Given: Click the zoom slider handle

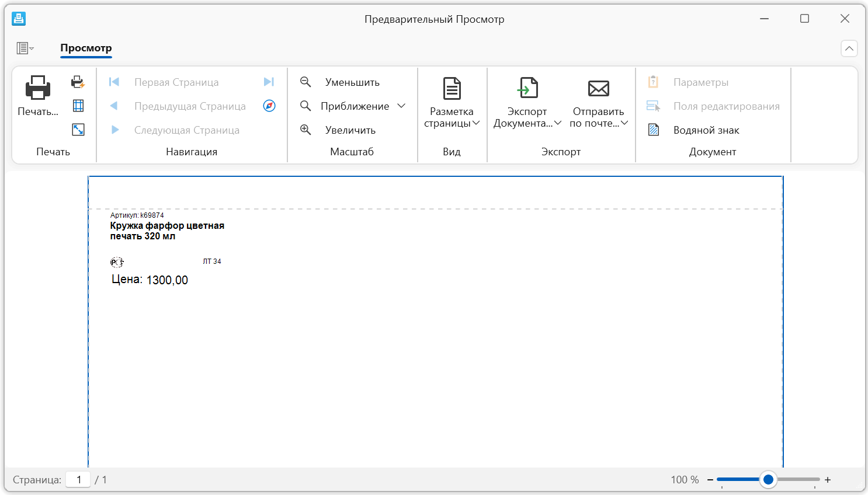Looking at the screenshot, I should point(769,480).
